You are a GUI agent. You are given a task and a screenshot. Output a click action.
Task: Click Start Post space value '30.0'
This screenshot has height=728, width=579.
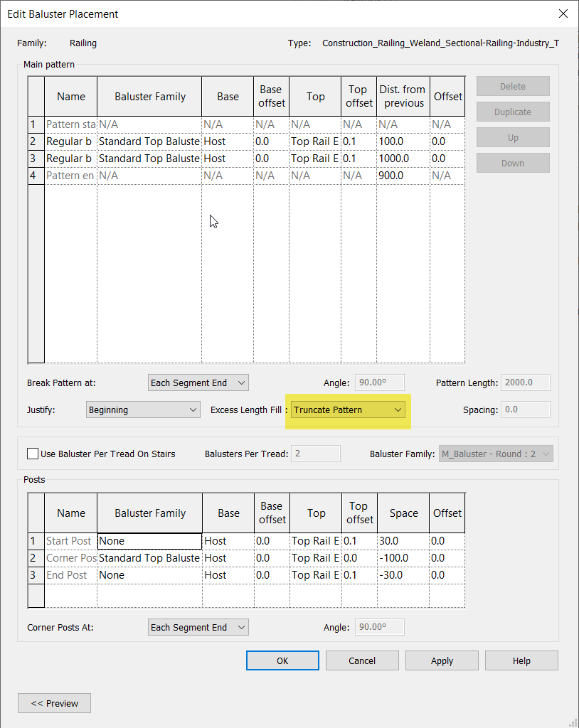403,541
